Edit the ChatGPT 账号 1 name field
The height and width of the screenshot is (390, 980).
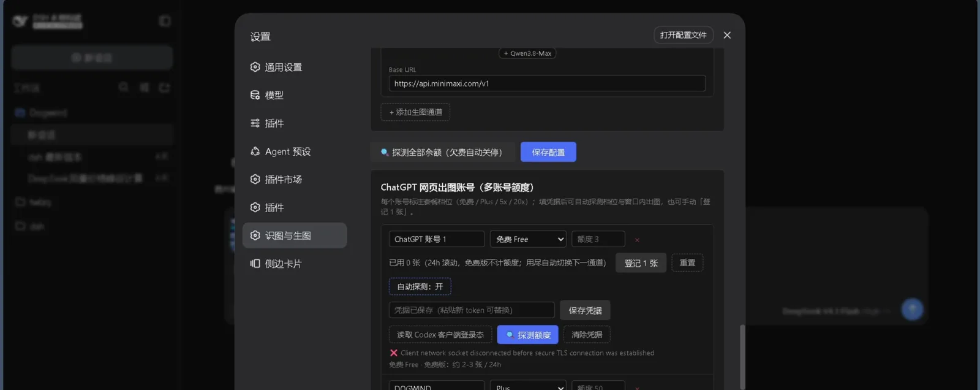click(437, 239)
